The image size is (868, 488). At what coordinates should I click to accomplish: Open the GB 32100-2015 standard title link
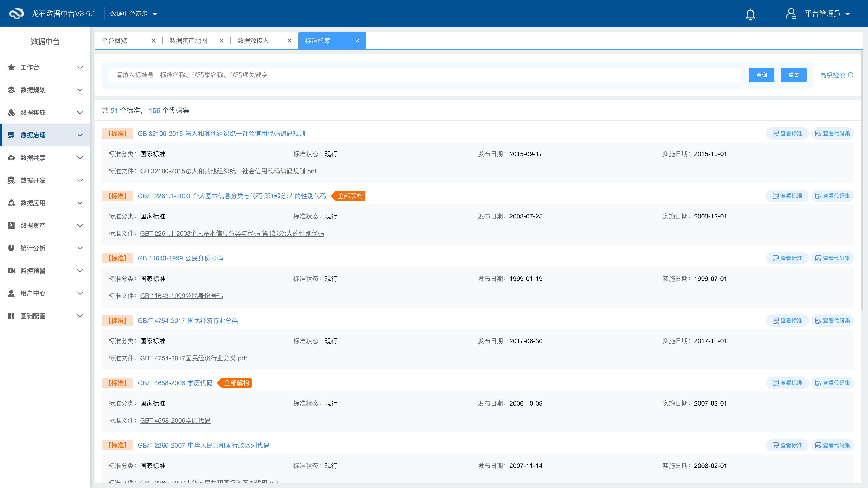pyautogui.click(x=221, y=133)
